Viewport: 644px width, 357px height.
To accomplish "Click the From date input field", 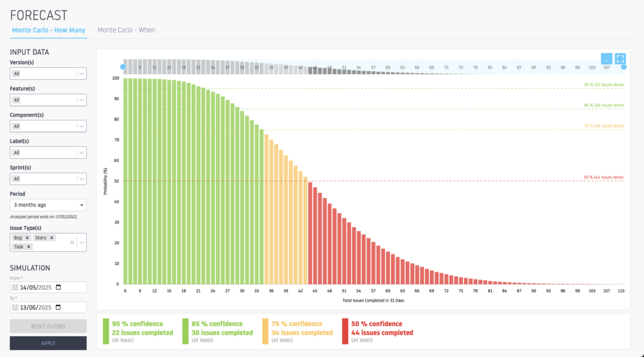I will click(x=35, y=288).
